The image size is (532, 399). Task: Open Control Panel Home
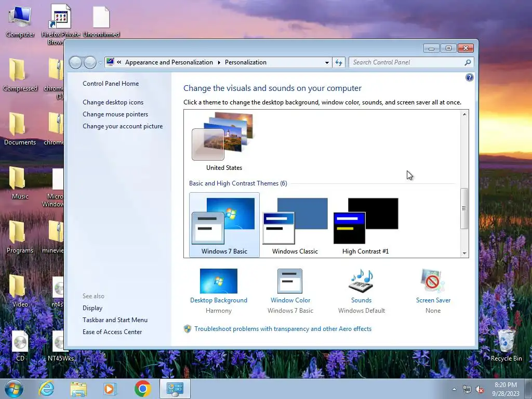[111, 84]
